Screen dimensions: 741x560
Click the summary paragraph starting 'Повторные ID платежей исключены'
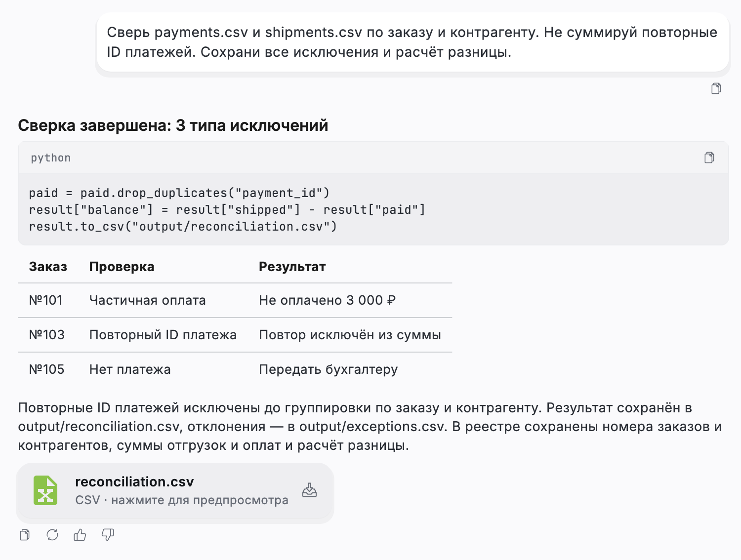370,427
